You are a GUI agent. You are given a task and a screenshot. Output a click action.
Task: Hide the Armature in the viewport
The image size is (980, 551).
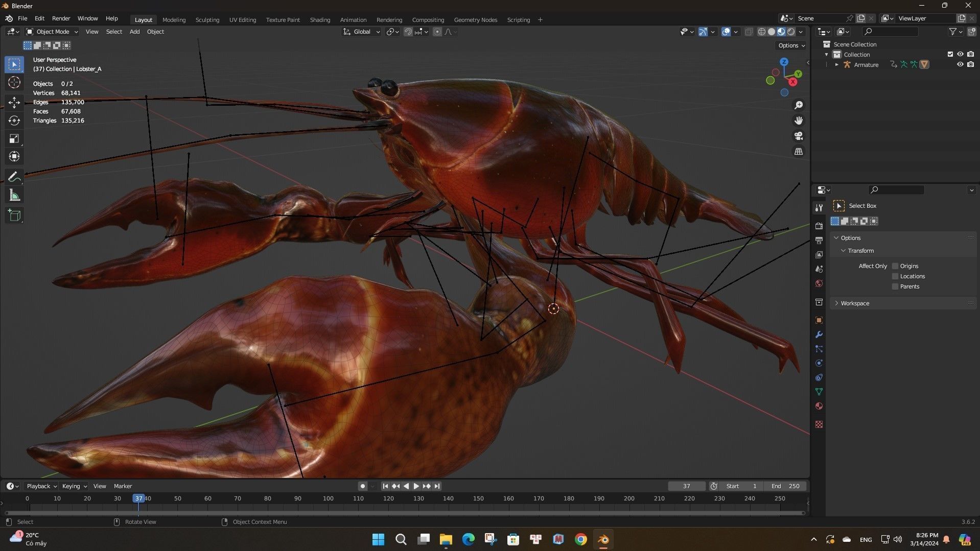click(960, 64)
